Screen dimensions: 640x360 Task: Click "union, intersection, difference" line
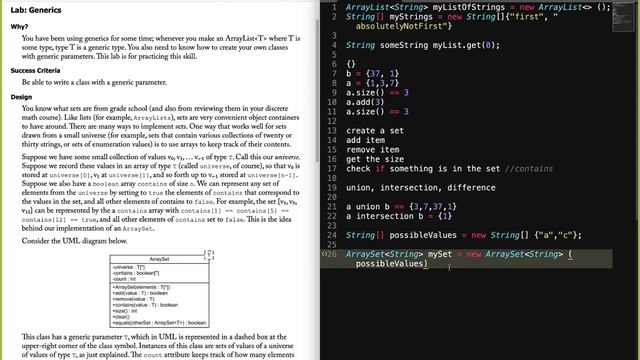point(421,188)
